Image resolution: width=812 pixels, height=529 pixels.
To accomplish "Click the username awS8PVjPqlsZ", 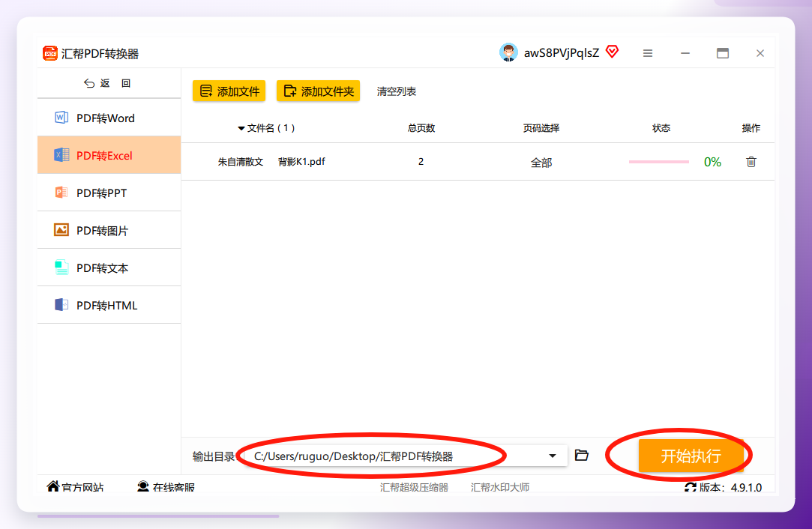I will (x=562, y=52).
